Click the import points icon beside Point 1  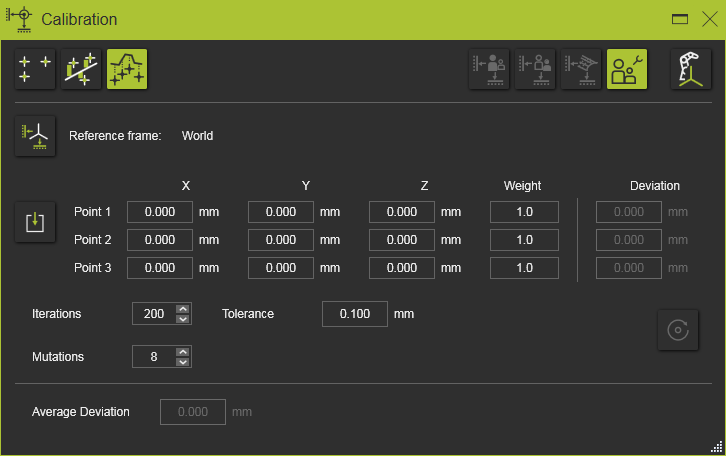(x=35, y=222)
